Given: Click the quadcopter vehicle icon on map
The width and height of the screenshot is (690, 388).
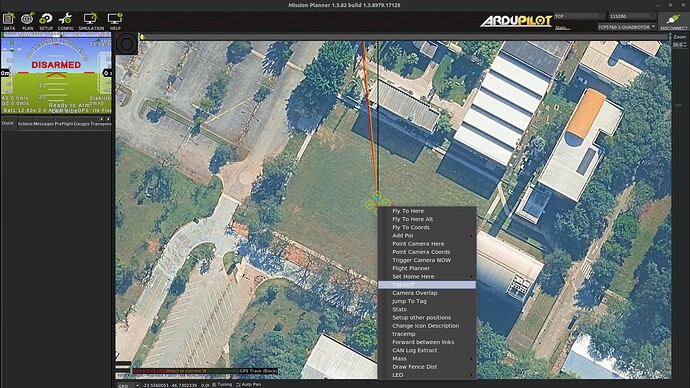Looking at the screenshot, I should tap(377, 202).
